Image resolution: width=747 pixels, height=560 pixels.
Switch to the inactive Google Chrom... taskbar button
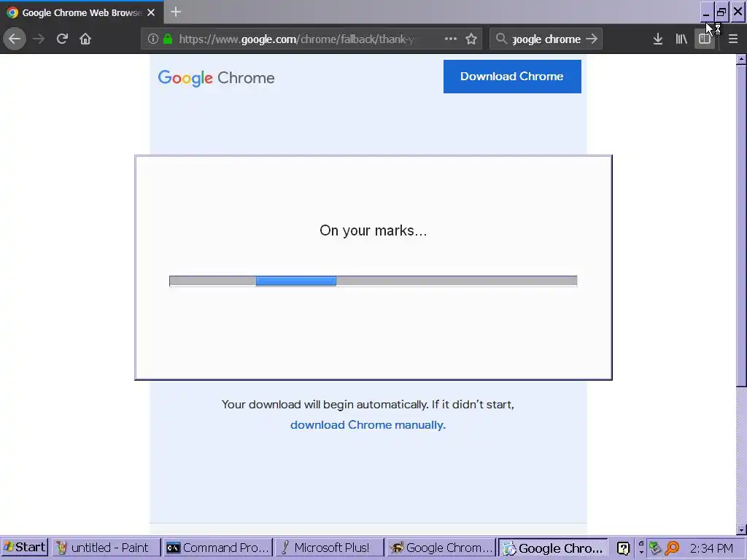(441, 548)
